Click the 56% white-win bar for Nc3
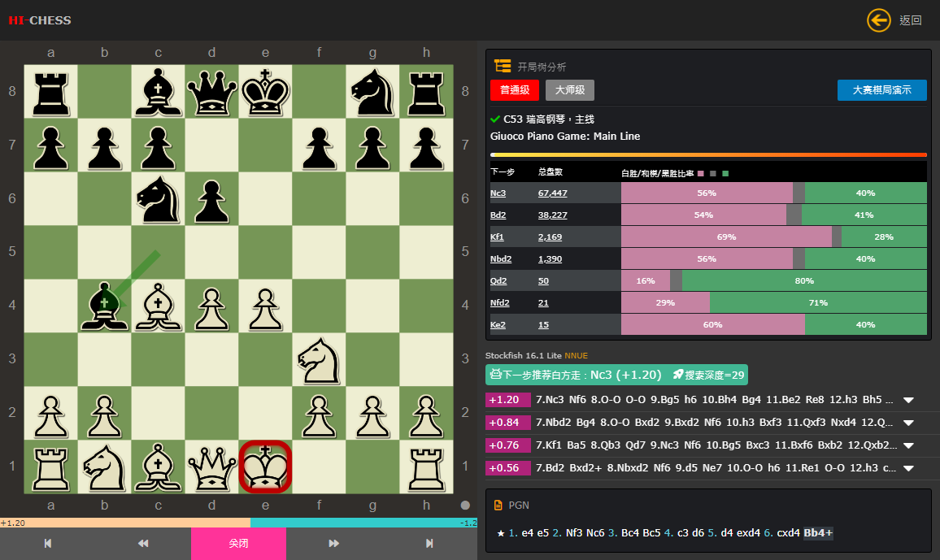 (x=707, y=193)
